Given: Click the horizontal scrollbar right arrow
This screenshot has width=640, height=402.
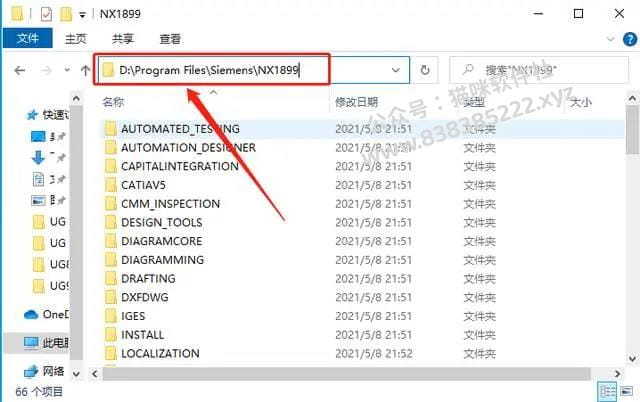Looking at the screenshot, I should pos(617,373).
